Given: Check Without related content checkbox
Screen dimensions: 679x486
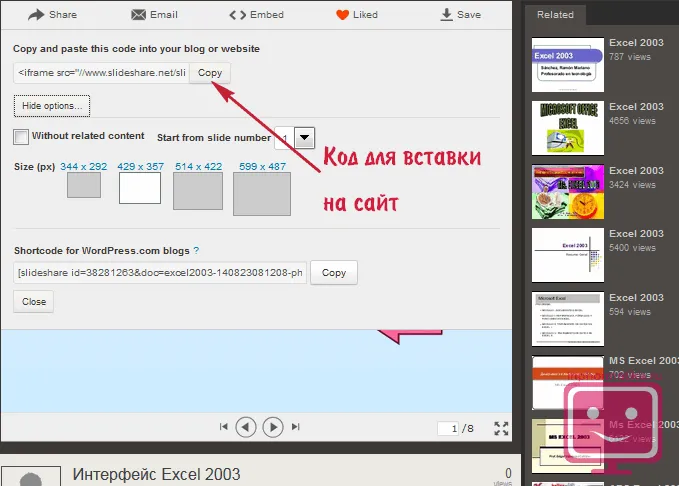Looking at the screenshot, I should click(x=21, y=137).
